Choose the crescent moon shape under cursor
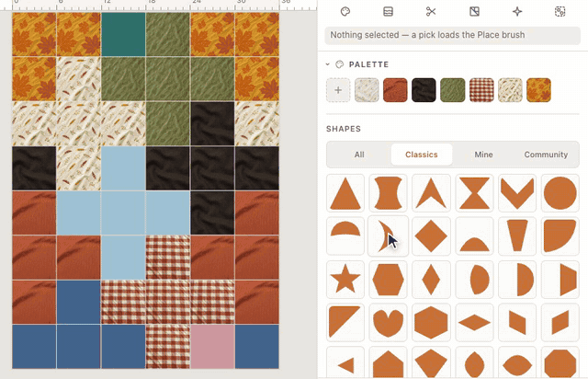Viewport: 588px width, 379px height. tap(388, 236)
